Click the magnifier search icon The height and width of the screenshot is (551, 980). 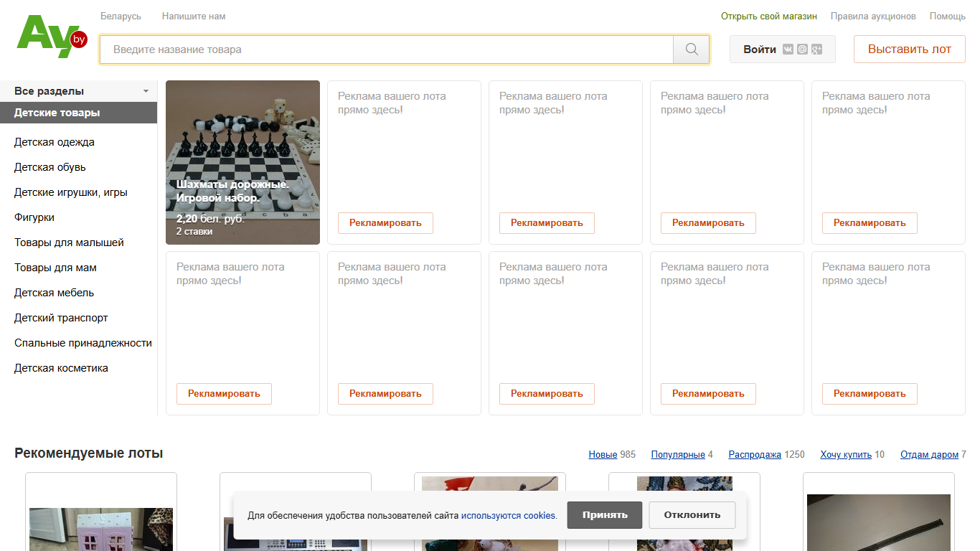(x=692, y=50)
